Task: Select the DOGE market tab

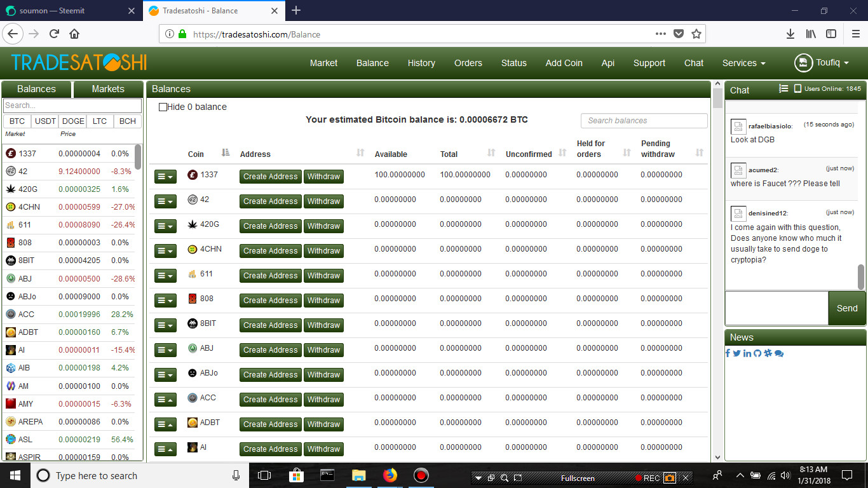Action: pyautogui.click(x=73, y=121)
